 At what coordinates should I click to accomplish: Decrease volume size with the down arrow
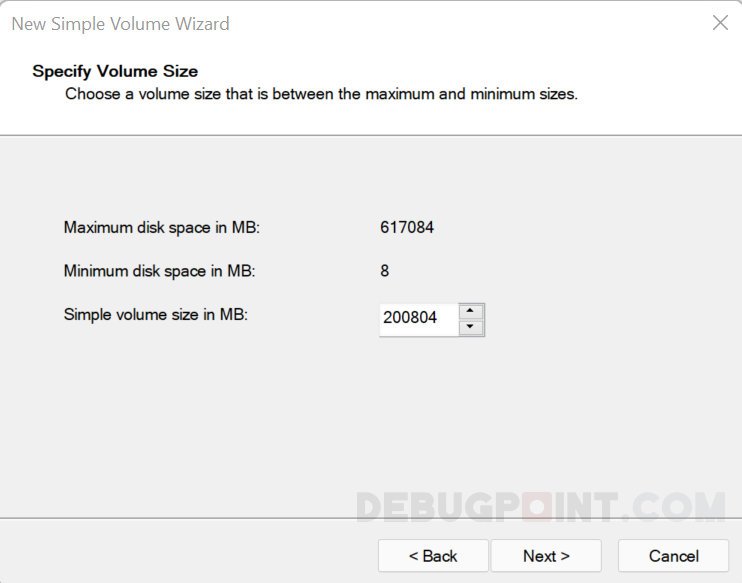point(471,328)
